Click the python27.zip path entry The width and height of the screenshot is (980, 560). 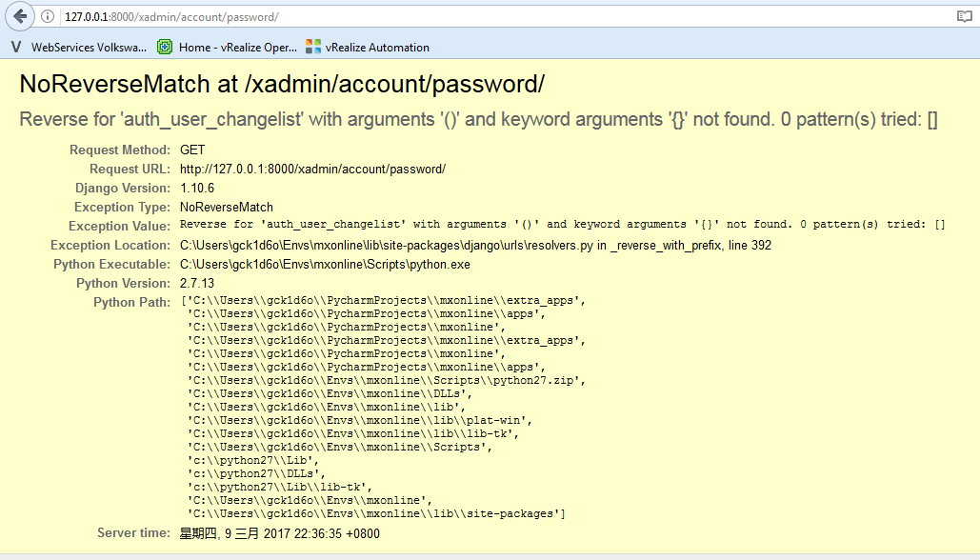pos(387,381)
